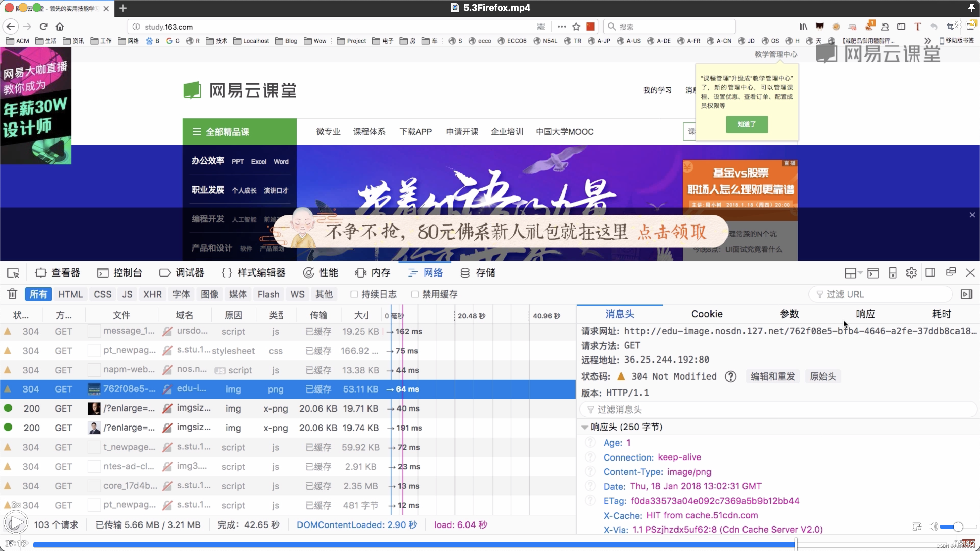Close the promotional gift banner
The width and height of the screenshot is (980, 551).
click(x=972, y=215)
